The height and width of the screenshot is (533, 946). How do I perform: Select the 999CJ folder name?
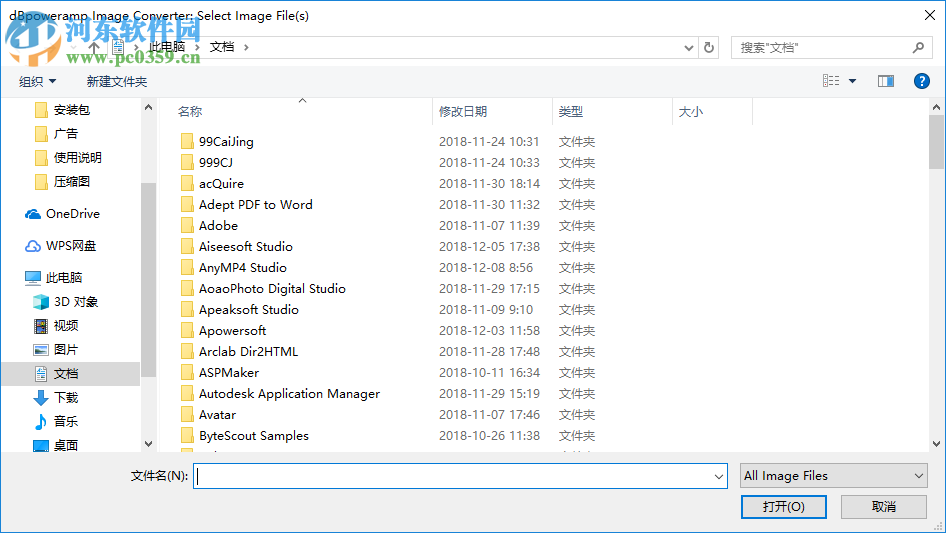tap(215, 162)
